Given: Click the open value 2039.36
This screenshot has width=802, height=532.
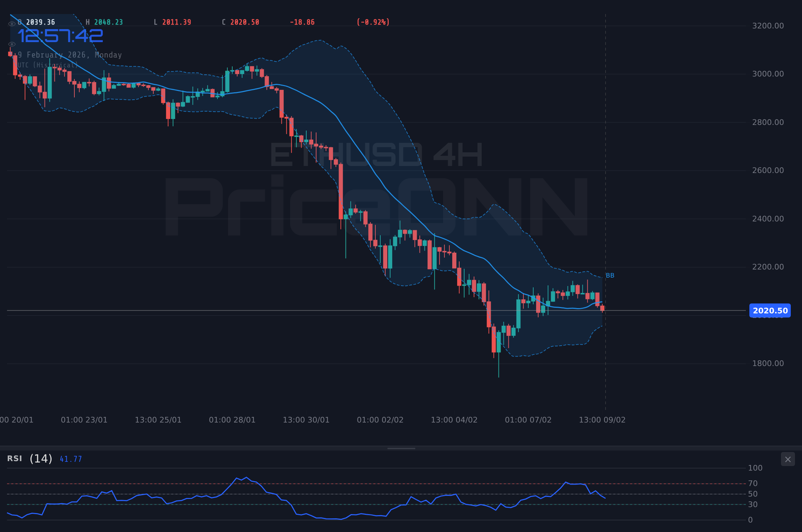Looking at the screenshot, I should [x=41, y=22].
